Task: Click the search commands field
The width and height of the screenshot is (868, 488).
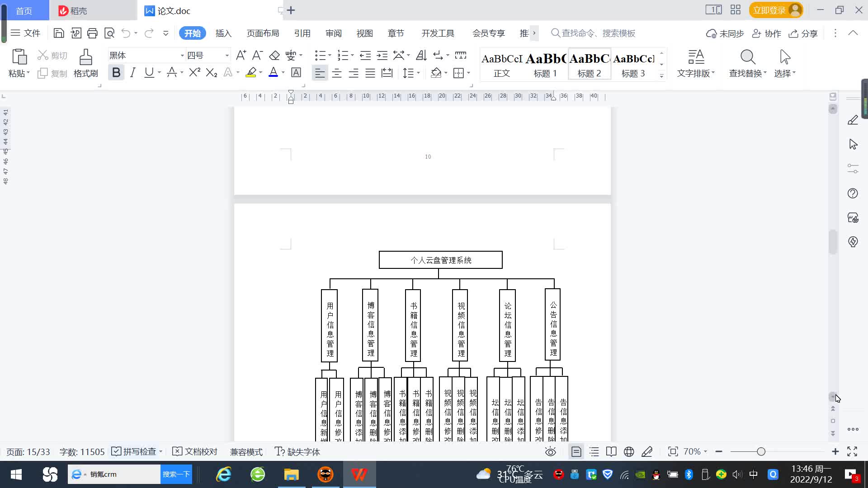Action: [x=593, y=33]
